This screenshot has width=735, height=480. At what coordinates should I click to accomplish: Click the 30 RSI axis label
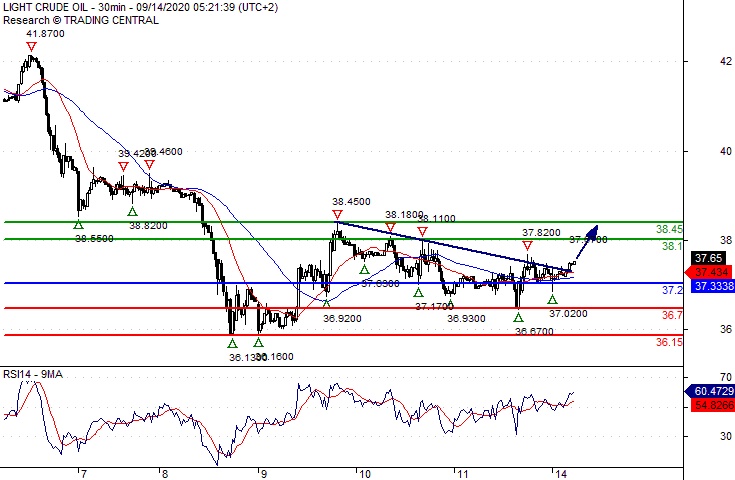(x=726, y=436)
